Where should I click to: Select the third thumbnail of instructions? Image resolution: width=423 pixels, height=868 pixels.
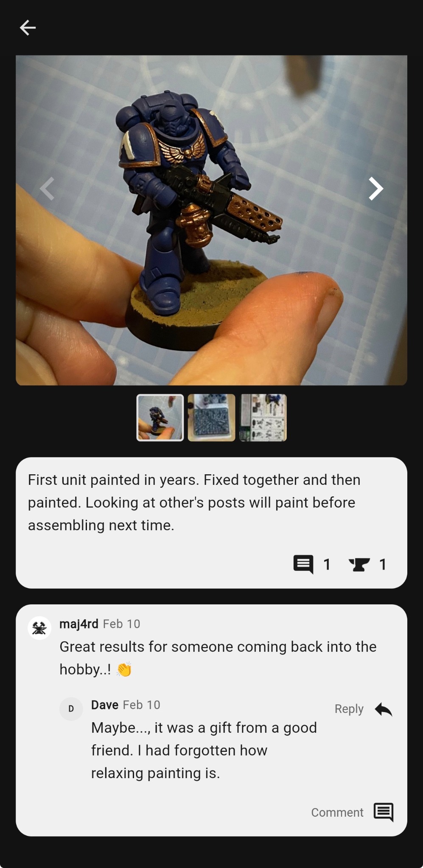pyautogui.click(x=263, y=417)
